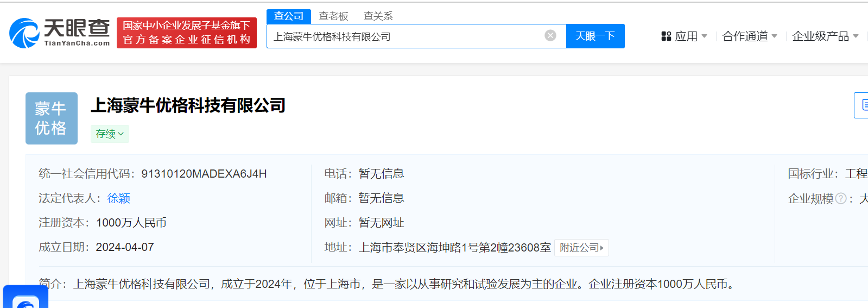868x308 pixels.
Task: Click the 附近公司 button
Action: pyautogui.click(x=581, y=248)
